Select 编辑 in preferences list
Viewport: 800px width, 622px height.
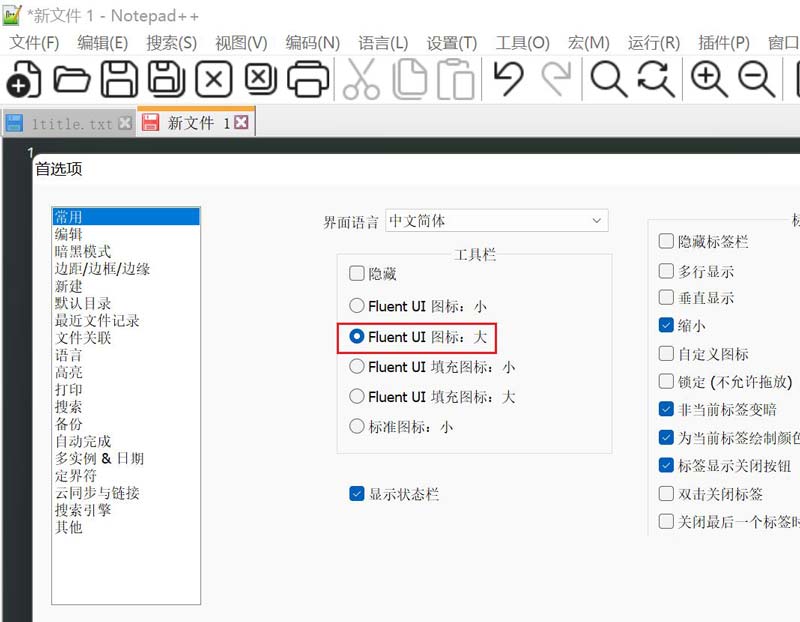click(x=126, y=234)
